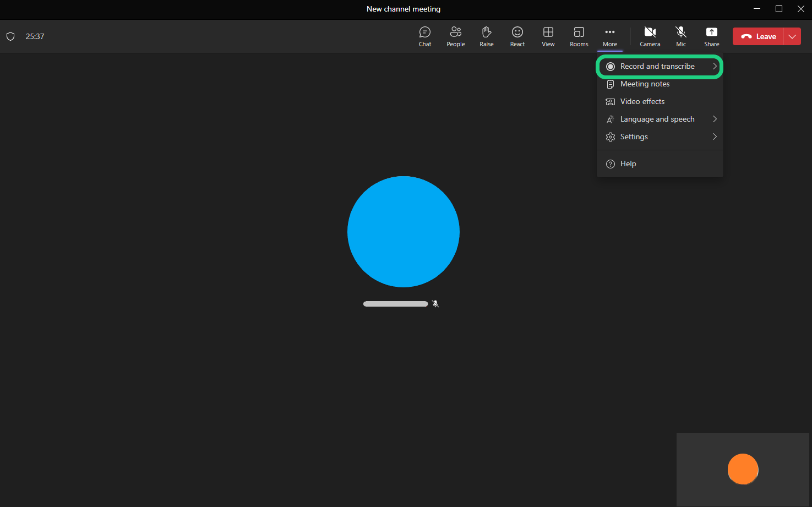The image size is (812, 507).
Task: Turn on the Camera
Action: click(x=650, y=36)
